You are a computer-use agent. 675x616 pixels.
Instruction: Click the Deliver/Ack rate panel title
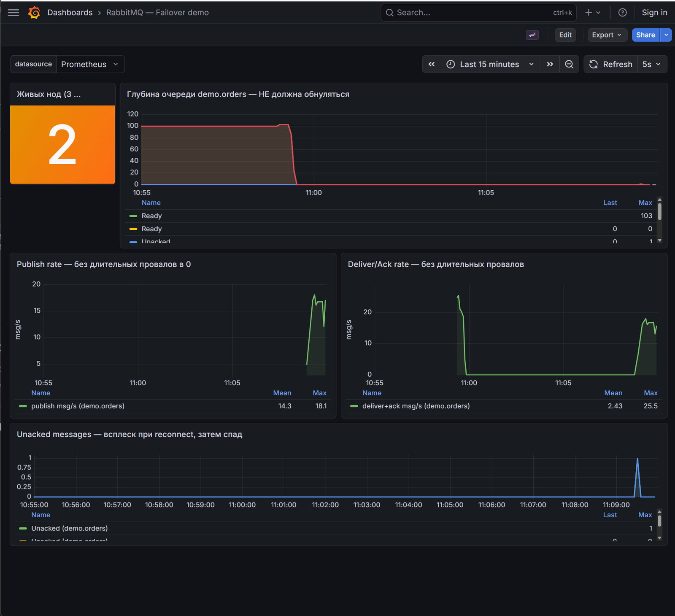[x=436, y=264]
